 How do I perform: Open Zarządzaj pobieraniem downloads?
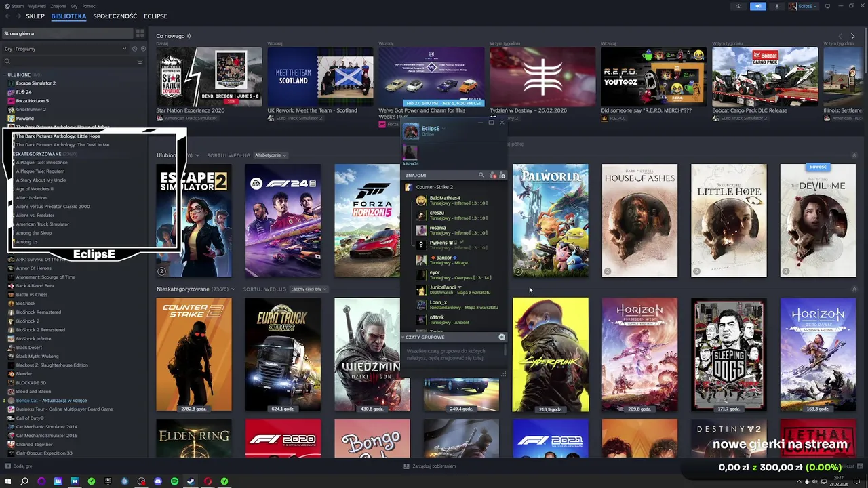430,466
